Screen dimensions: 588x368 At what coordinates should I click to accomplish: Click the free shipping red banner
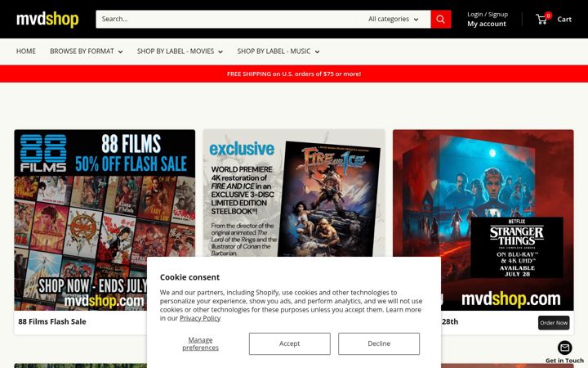(294, 74)
